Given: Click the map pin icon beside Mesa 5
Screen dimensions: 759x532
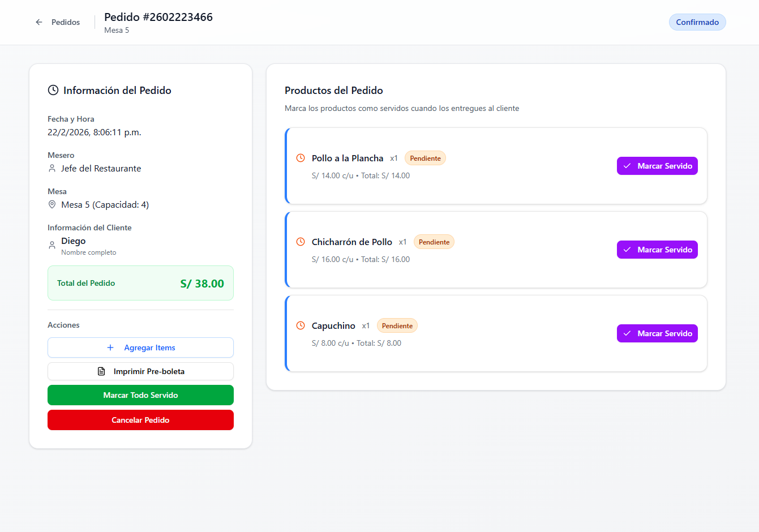Looking at the screenshot, I should click(52, 204).
